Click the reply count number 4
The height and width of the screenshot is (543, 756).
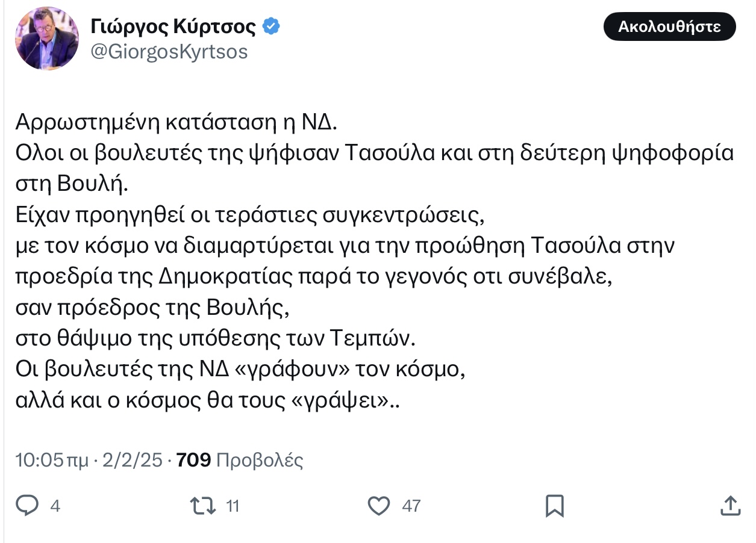click(x=55, y=506)
